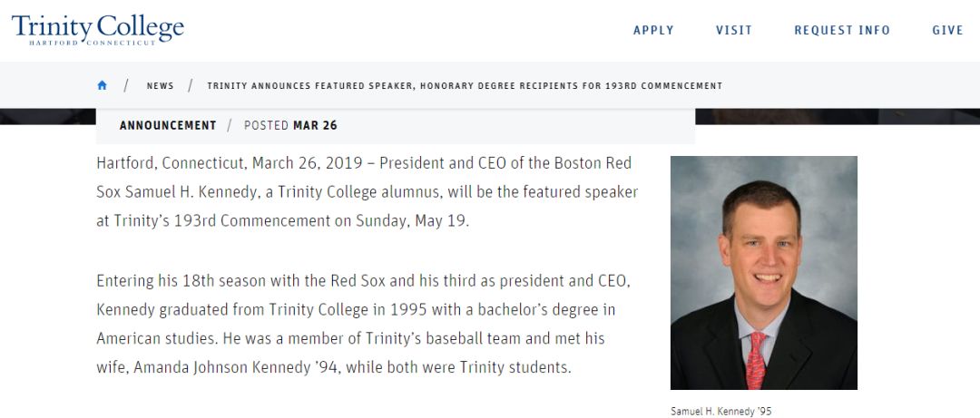Click the photo caption Samuel H. Kennedy '95

(721, 411)
